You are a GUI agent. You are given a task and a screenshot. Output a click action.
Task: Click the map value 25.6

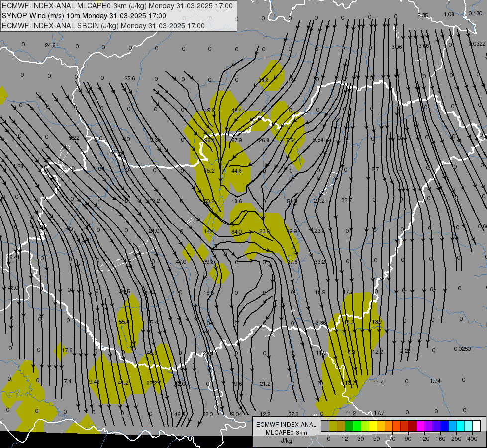pos(129,78)
